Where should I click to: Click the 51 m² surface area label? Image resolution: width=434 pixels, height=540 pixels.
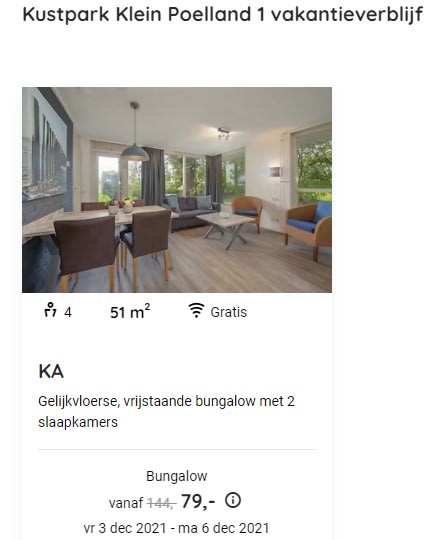point(130,312)
